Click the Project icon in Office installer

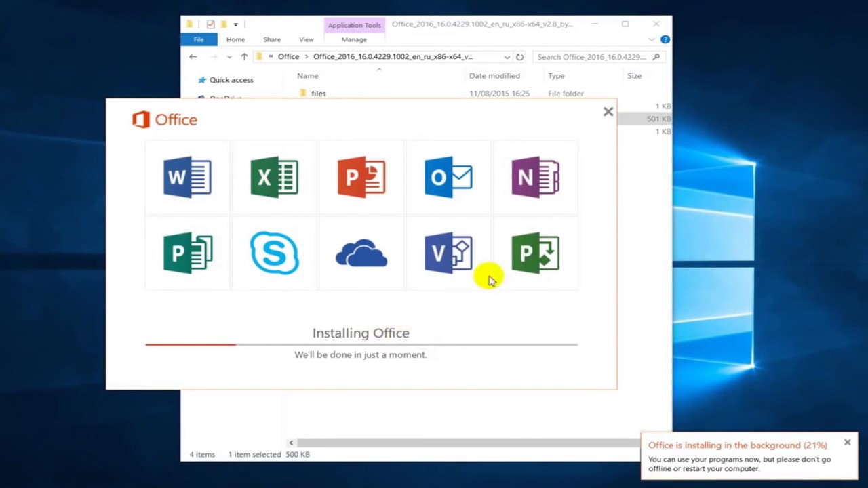535,253
